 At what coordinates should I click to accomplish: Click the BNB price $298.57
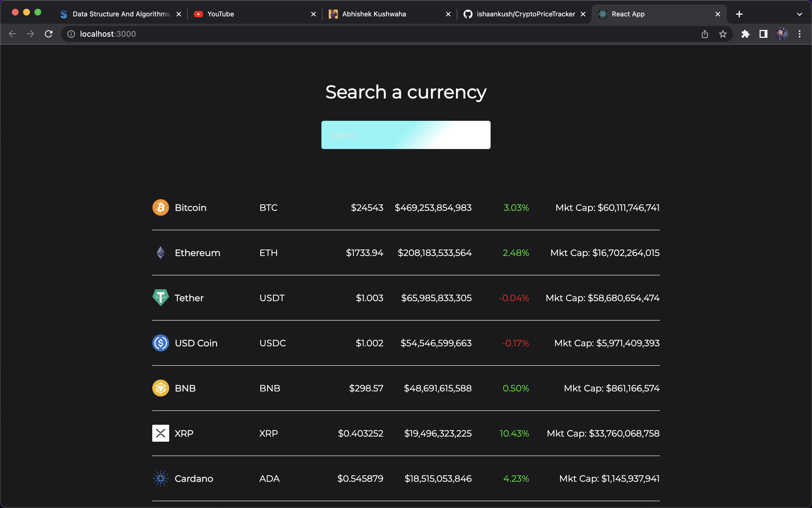366,388
